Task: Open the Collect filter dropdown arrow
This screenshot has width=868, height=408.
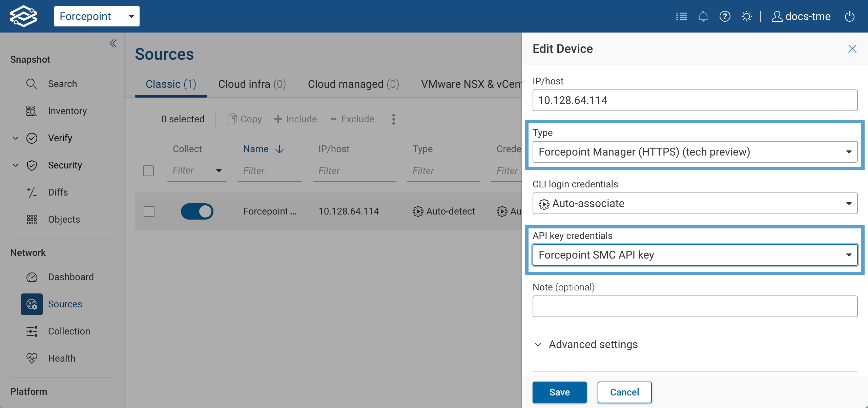Action: (219, 171)
